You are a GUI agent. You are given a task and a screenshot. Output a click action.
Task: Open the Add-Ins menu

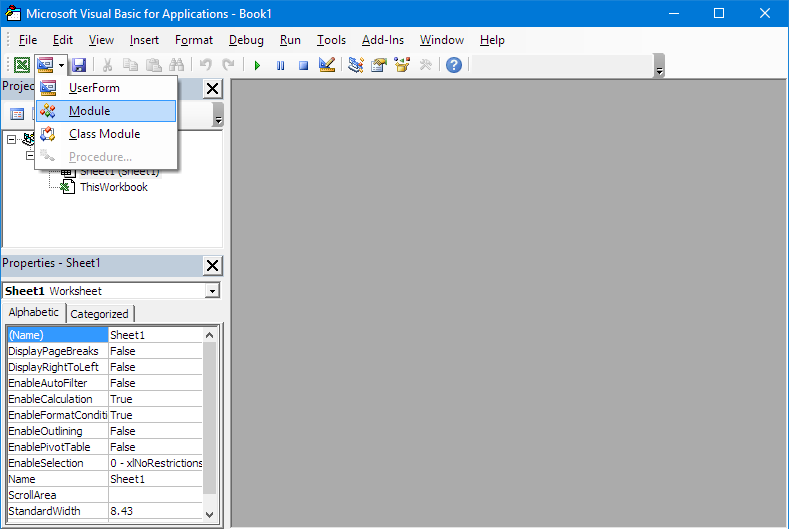383,40
